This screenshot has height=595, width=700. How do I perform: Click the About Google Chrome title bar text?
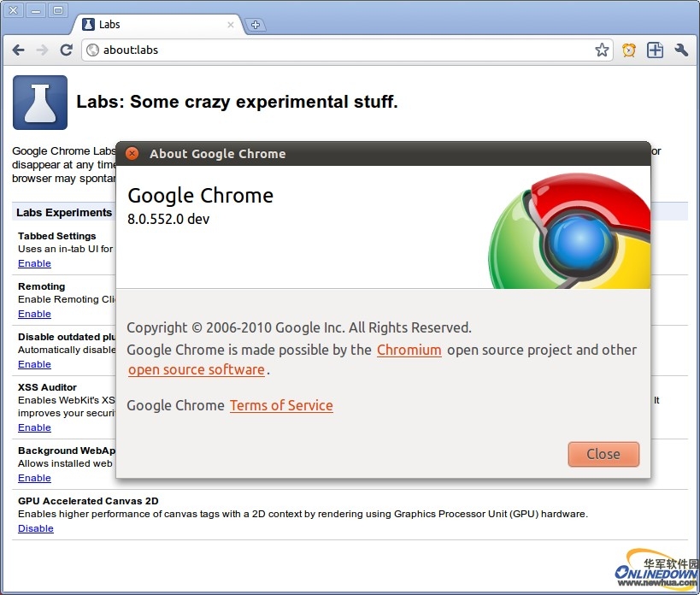(217, 154)
